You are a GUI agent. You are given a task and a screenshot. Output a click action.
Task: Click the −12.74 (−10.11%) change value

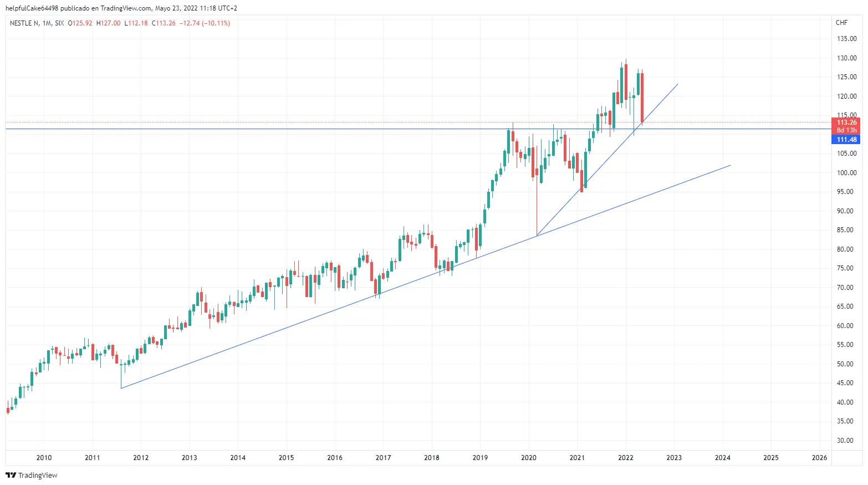(205, 23)
